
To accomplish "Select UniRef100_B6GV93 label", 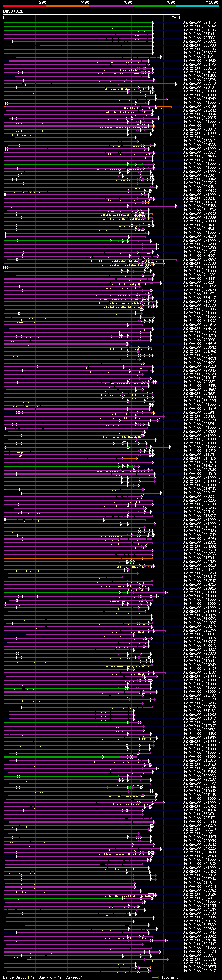I will 199,248.
